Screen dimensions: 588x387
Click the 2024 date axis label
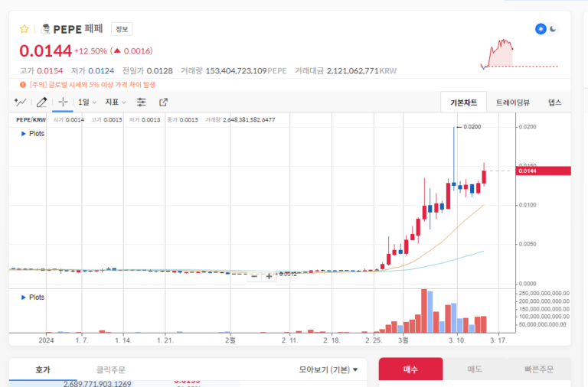46,340
